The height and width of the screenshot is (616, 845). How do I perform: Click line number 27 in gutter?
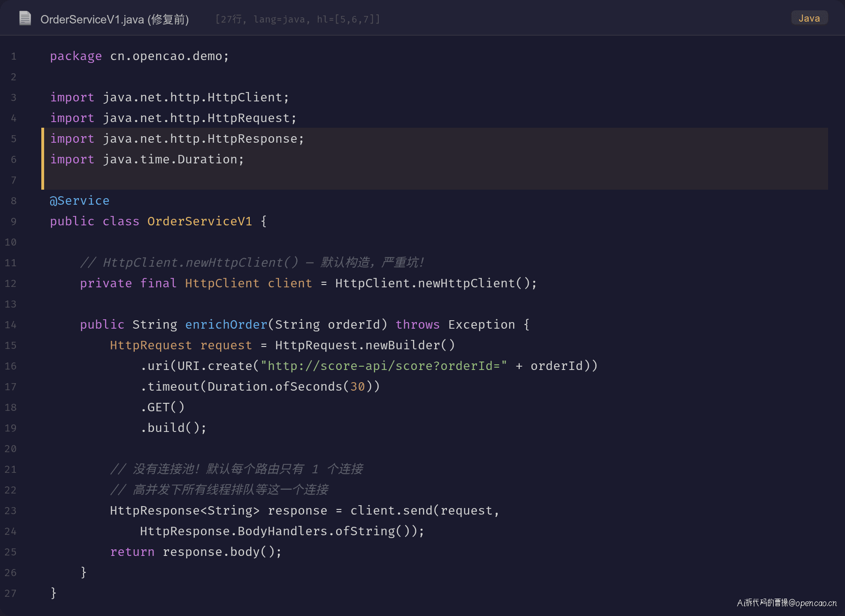click(10, 593)
